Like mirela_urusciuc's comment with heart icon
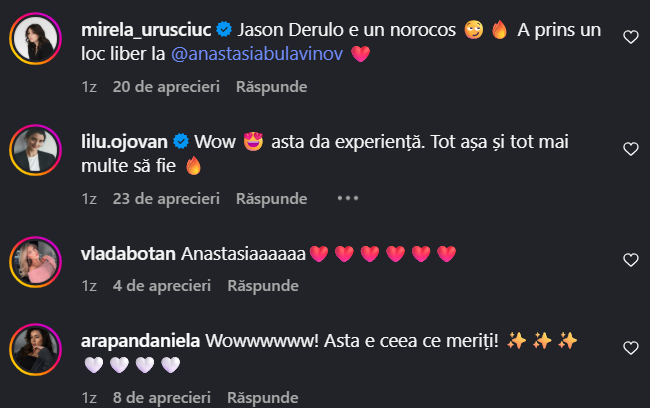Screen dimensions: 650x408 point(631,37)
